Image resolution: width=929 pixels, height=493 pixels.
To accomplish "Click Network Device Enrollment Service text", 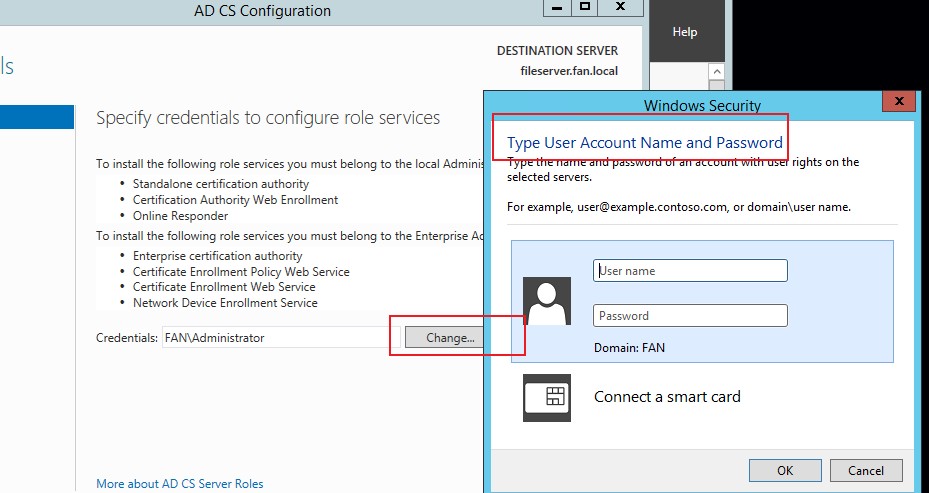I will click(x=225, y=303).
